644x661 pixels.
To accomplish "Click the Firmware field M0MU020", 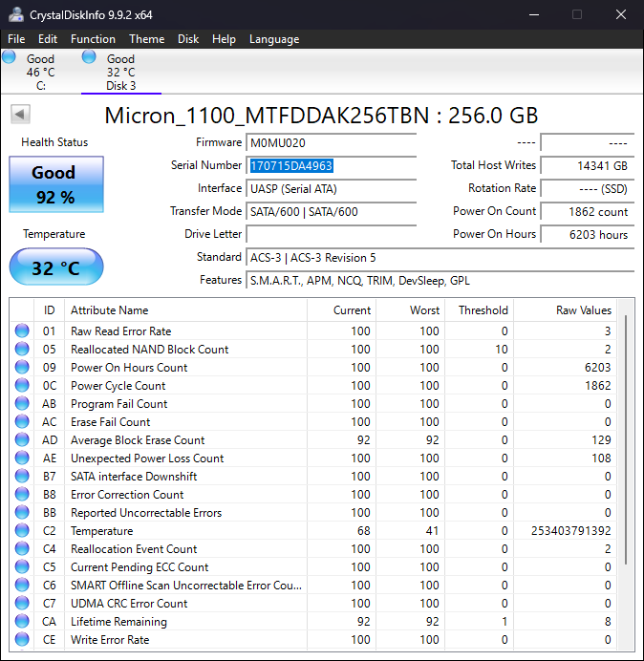I will tap(331, 143).
